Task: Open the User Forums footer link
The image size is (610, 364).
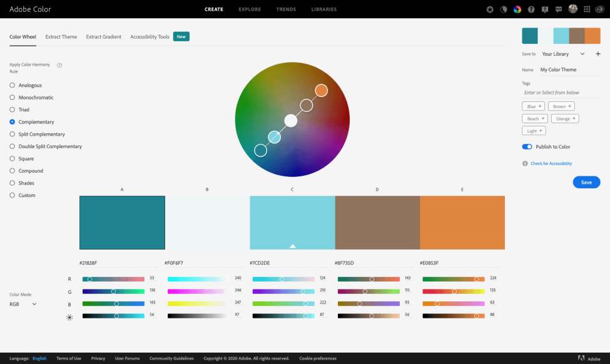Action: pos(127,358)
